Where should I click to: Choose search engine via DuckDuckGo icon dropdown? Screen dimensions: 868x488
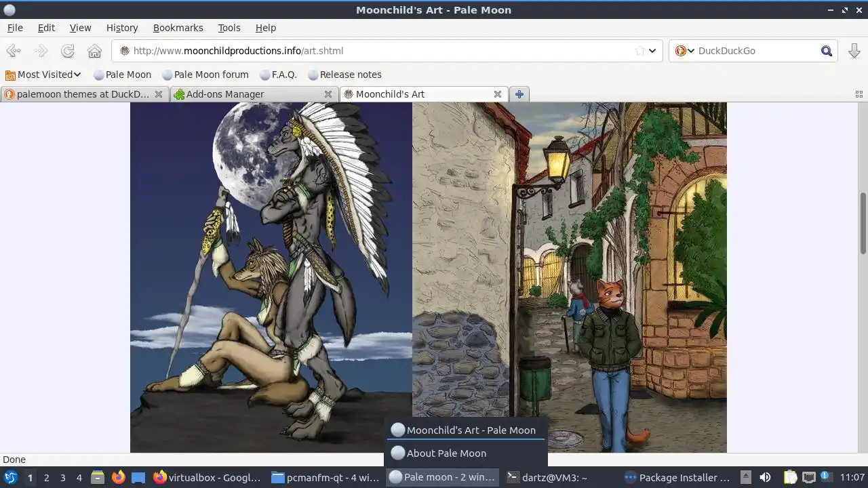[685, 51]
